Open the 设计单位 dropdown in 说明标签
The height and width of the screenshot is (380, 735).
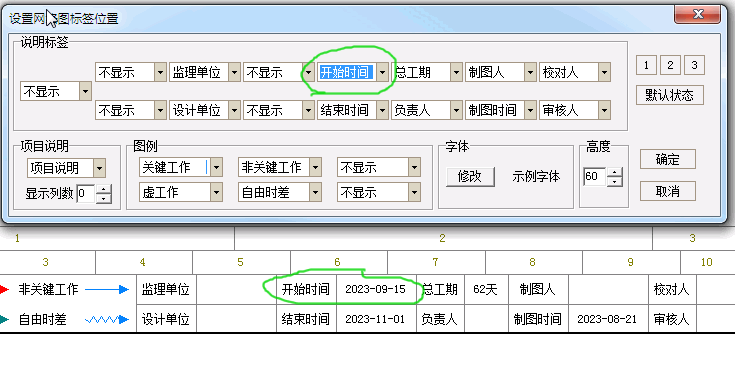coord(235,110)
